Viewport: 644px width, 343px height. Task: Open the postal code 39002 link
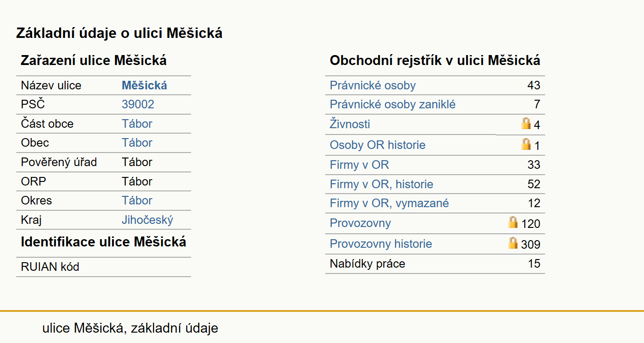coord(138,104)
